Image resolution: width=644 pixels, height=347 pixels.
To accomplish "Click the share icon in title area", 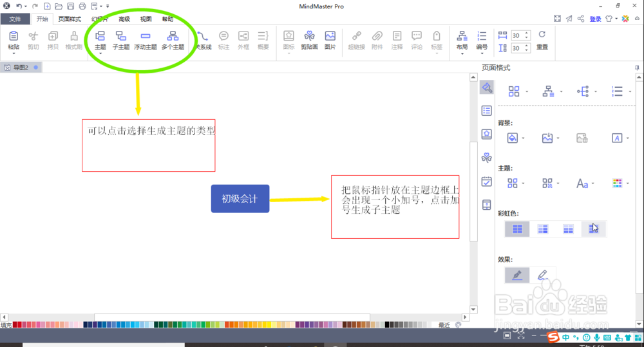I will [x=581, y=19].
